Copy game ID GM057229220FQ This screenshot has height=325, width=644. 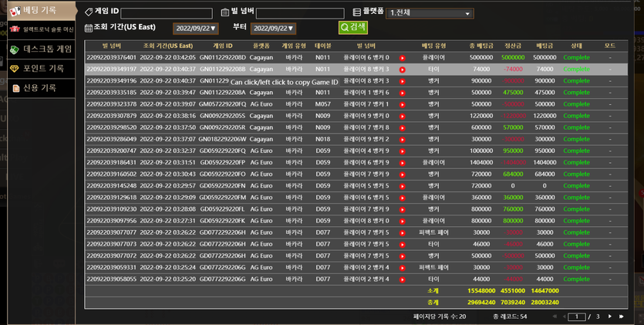(223, 104)
